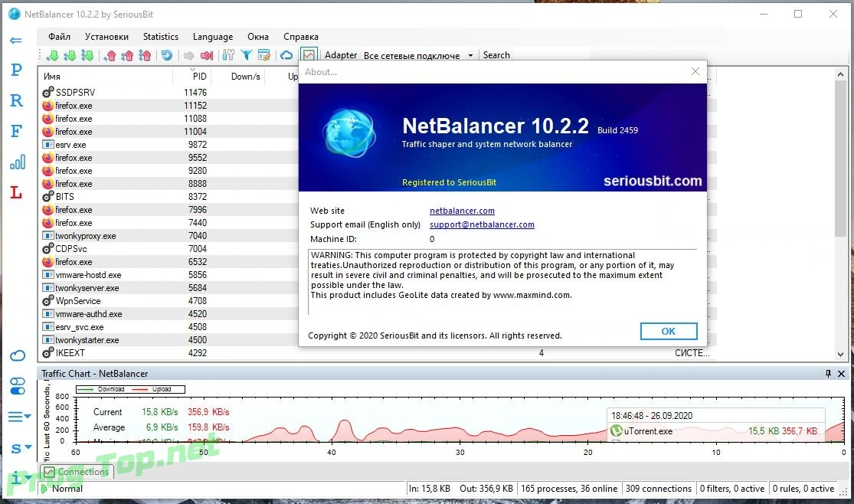
Task: Click the process list scroll up arrow
Action: pos(840,74)
